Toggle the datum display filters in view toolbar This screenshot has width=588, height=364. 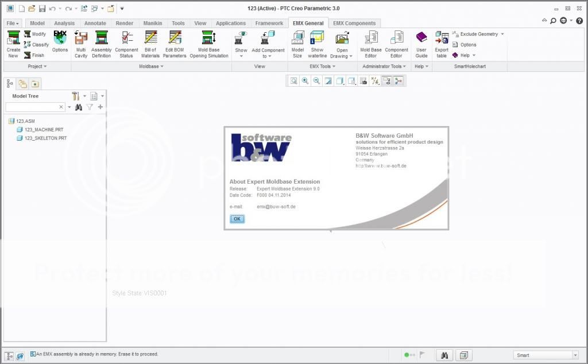click(376, 82)
